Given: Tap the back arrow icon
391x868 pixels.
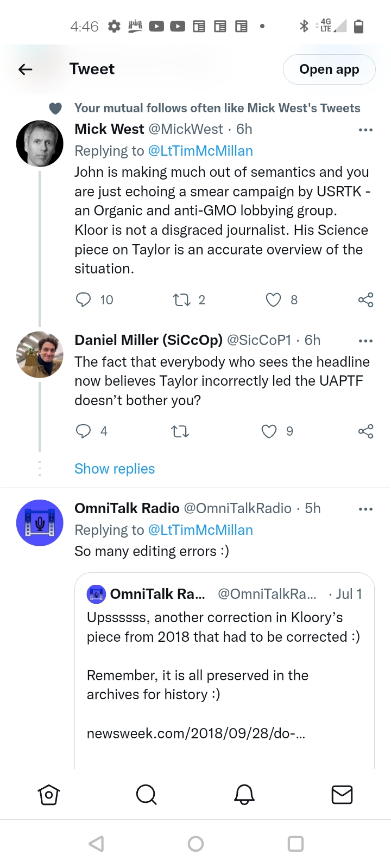Looking at the screenshot, I should 26,69.
